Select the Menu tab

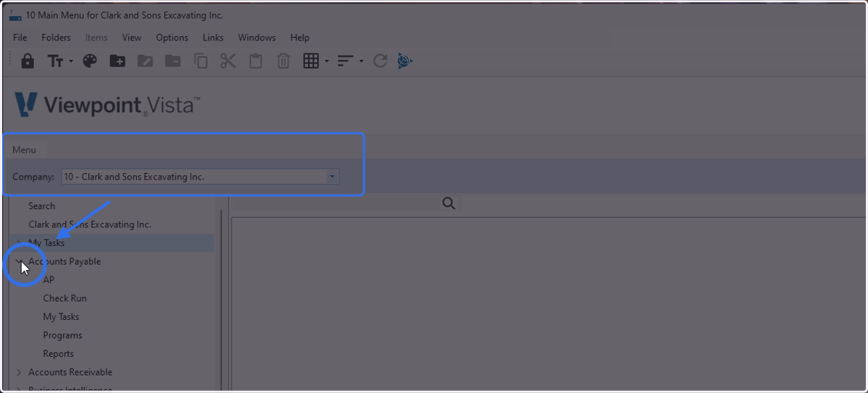(x=25, y=150)
